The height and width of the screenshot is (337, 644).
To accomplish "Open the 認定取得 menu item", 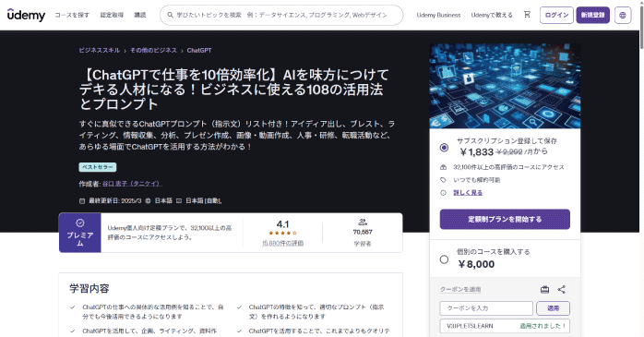I will (x=112, y=15).
